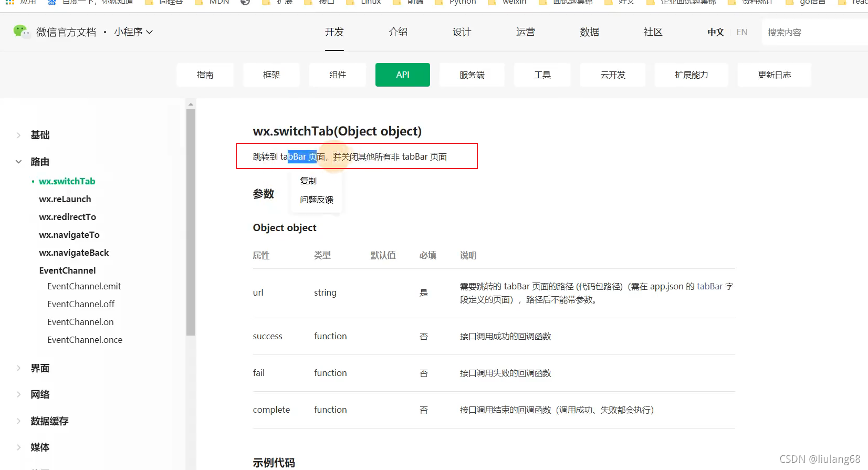The image size is (868, 470).
Task: Click the sidebar scrollbar thumb
Action: pyautogui.click(x=191, y=222)
